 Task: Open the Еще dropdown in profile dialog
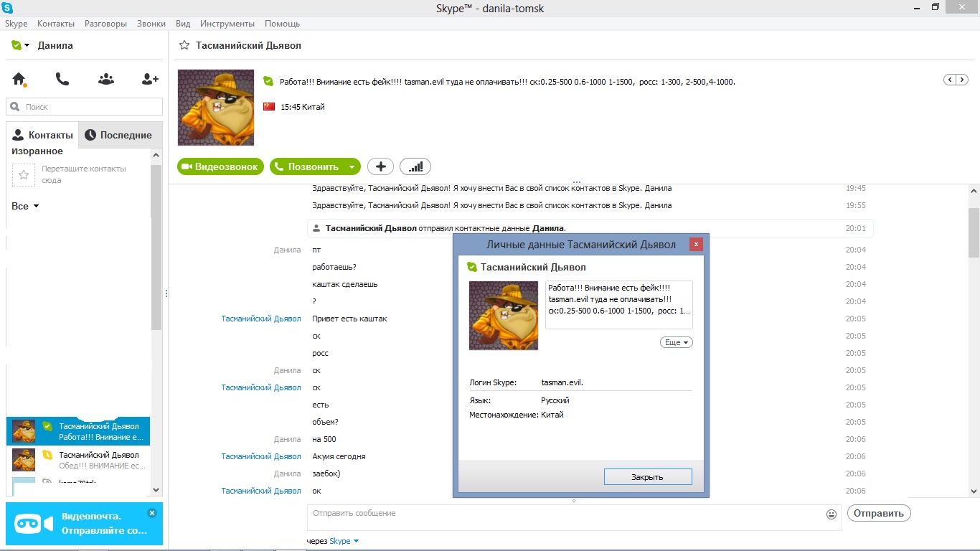tap(676, 342)
